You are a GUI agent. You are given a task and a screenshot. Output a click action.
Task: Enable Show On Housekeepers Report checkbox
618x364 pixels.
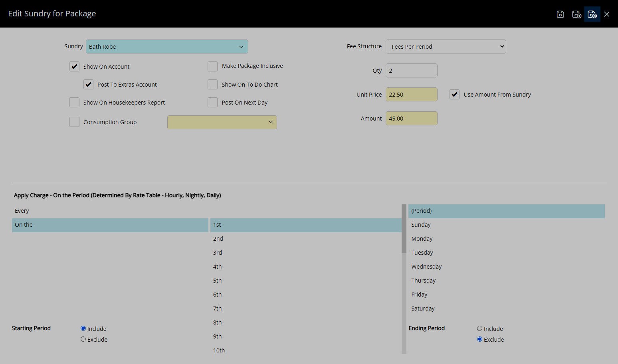click(x=75, y=102)
